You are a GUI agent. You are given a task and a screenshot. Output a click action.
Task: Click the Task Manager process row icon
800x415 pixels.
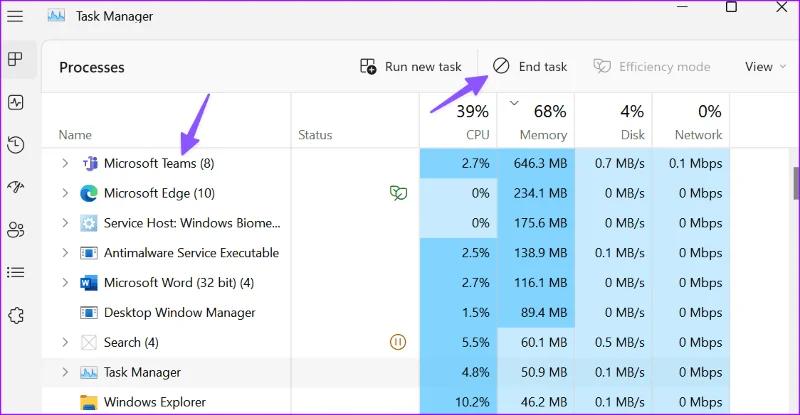[x=89, y=373]
